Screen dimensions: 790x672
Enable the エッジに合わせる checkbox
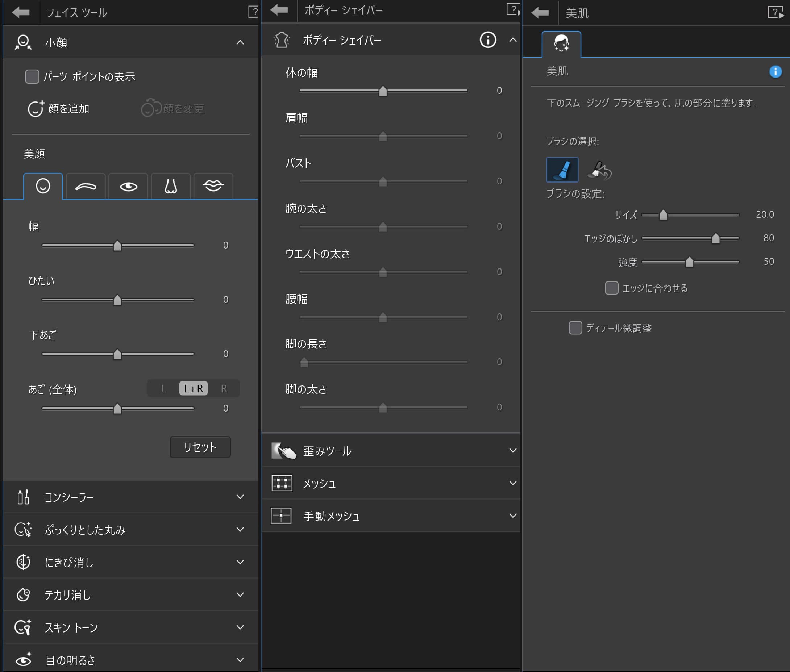(612, 288)
